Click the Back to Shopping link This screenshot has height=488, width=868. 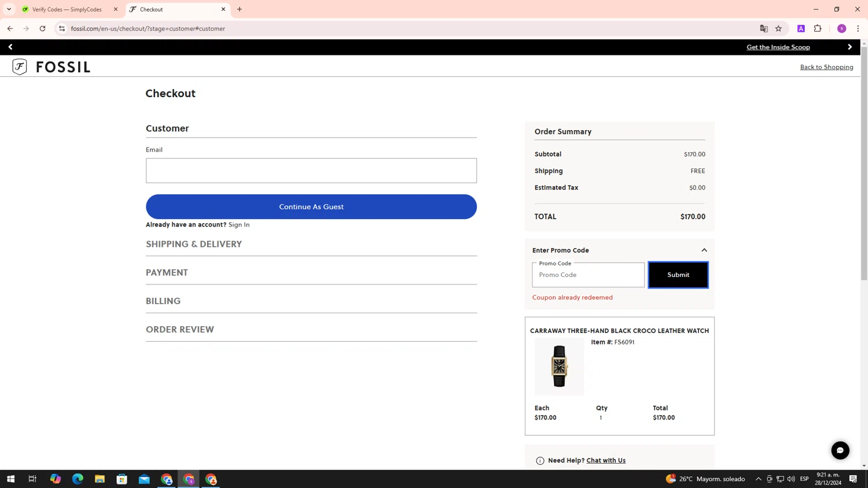pos(826,67)
